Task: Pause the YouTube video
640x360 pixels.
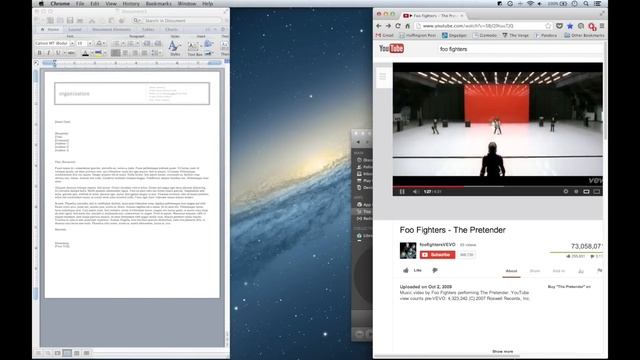Action: click(402, 191)
